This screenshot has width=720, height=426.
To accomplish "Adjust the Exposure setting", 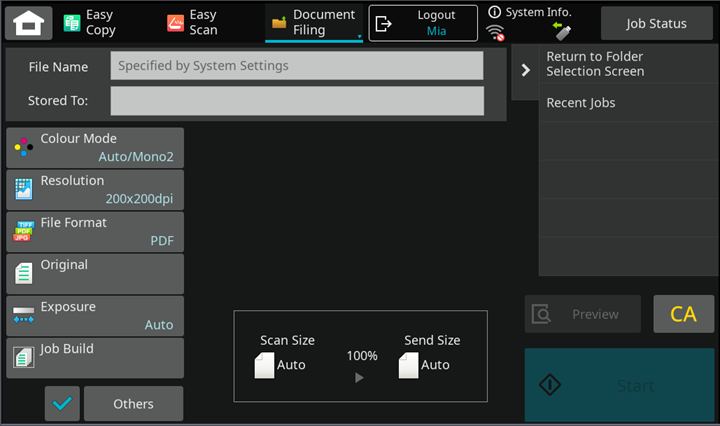I will click(95, 315).
